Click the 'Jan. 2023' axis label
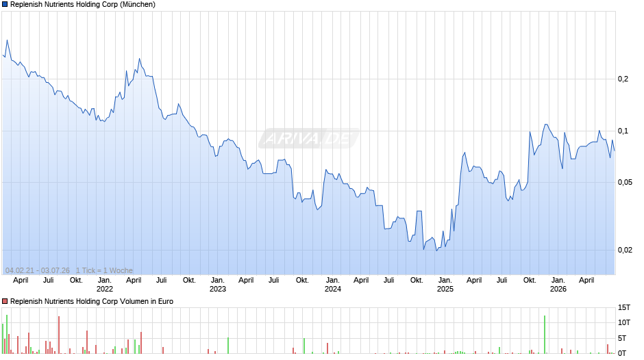644x360 pixels. 218,285
